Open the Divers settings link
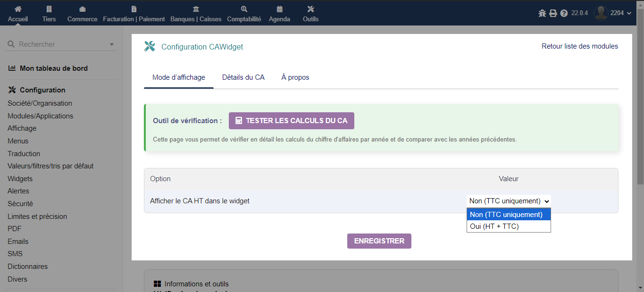 pos(17,279)
